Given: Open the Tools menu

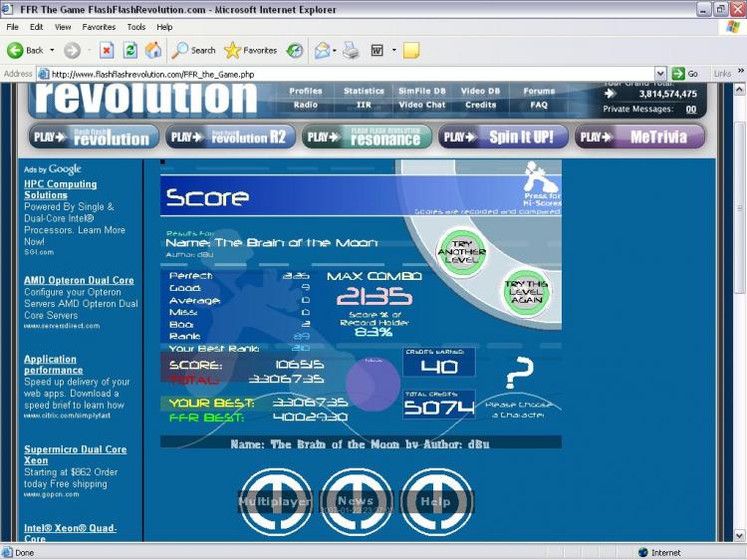Looking at the screenshot, I should pos(135,27).
